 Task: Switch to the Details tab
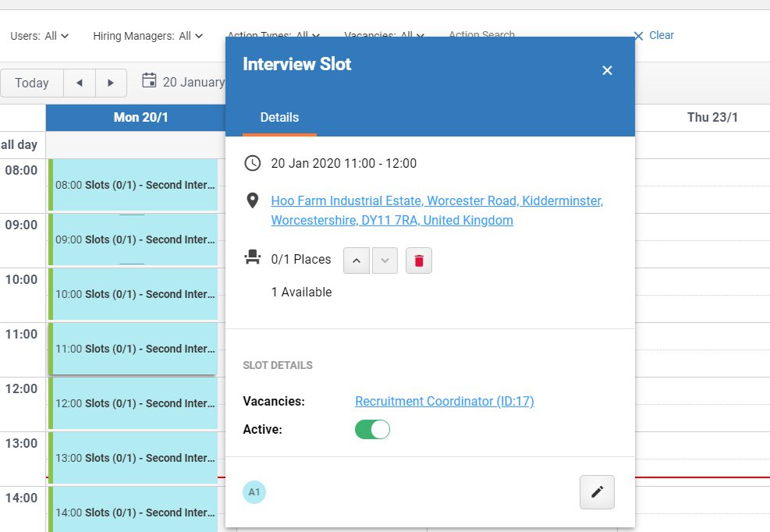tap(279, 118)
